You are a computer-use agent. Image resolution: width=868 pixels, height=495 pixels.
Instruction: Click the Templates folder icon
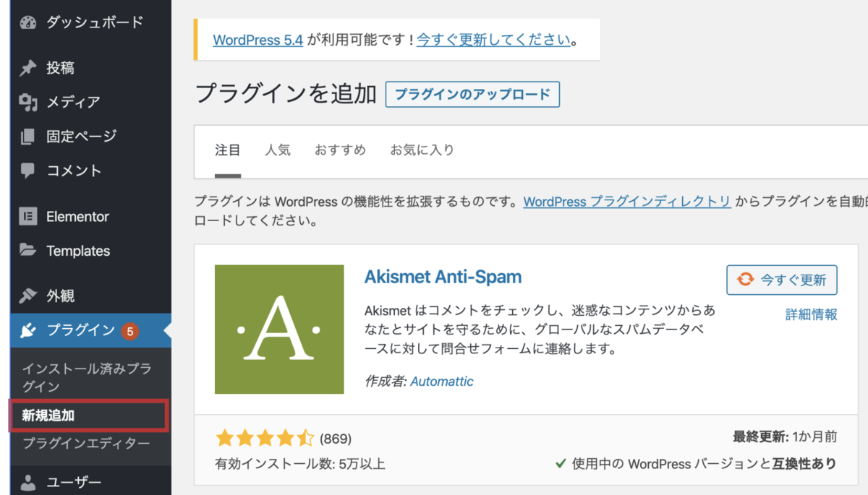[x=28, y=251]
